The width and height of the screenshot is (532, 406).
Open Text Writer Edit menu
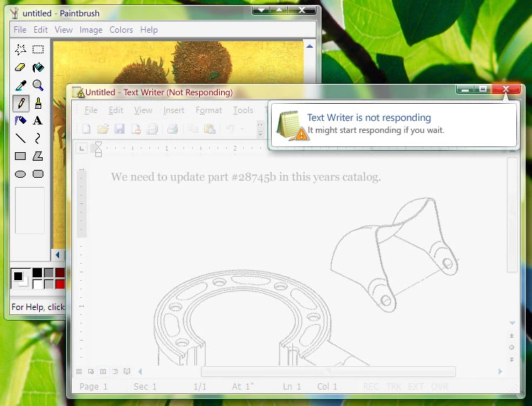[x=116, y=110]
